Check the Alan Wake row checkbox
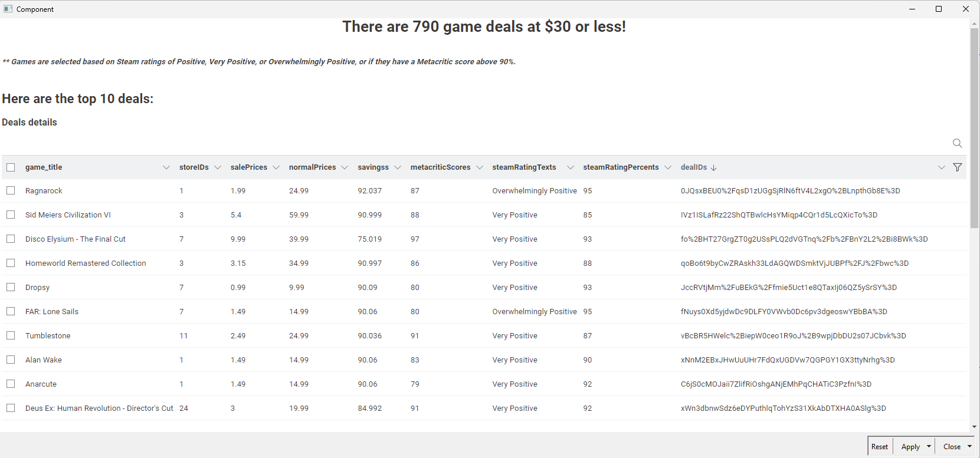 tap(11, 360)
